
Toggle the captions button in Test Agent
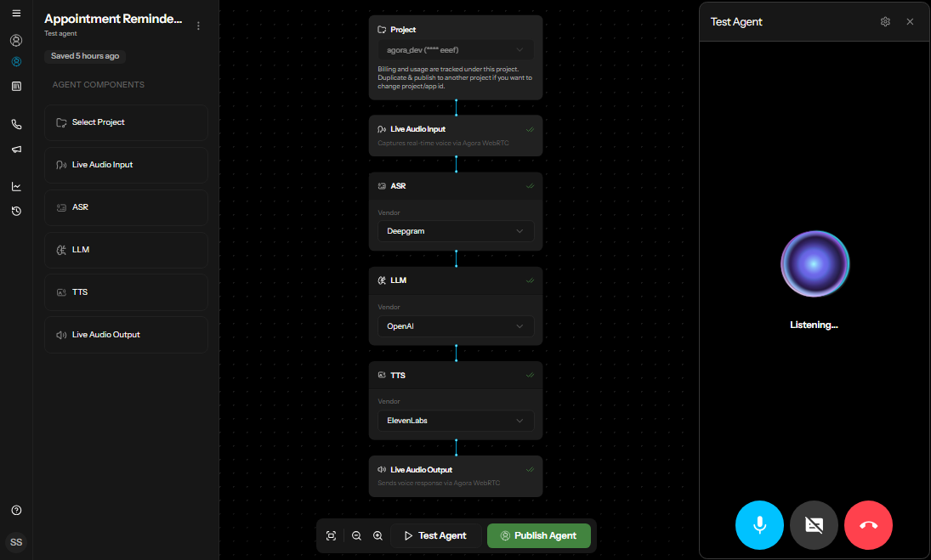point(814,525)
